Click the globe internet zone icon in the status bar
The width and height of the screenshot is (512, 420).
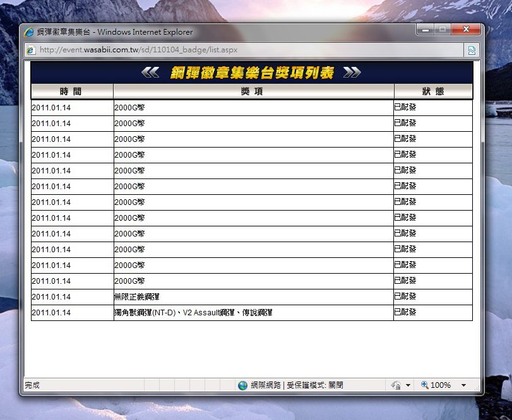(242, 385)
